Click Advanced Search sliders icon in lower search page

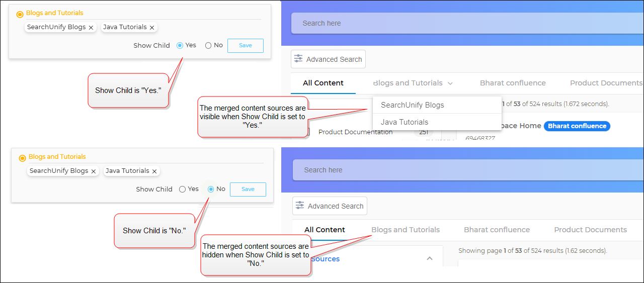click(300, 206)
